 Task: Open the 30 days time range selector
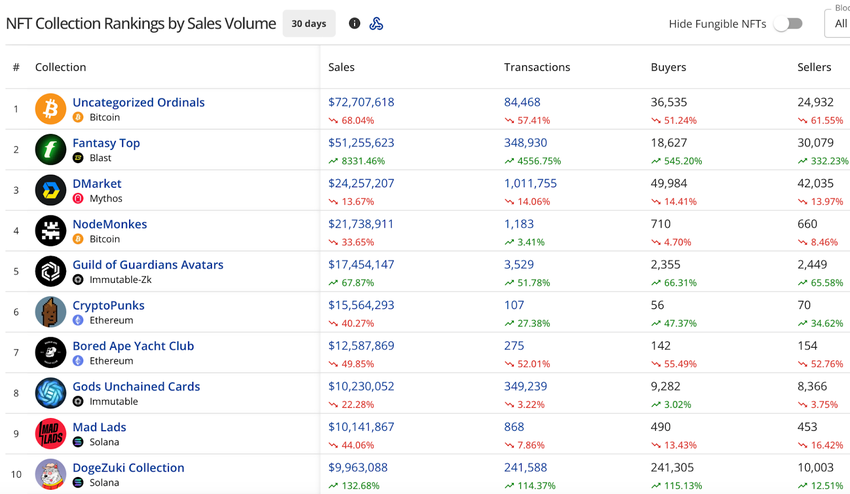click(x=308, y=23)
